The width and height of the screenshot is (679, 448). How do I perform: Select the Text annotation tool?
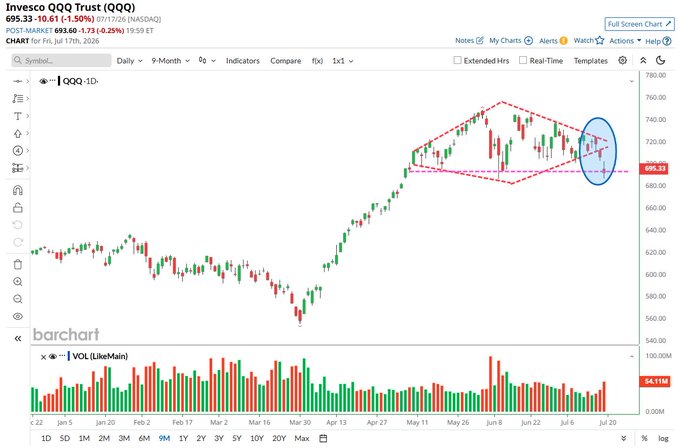pyautogui.click(x=18, y=116)
